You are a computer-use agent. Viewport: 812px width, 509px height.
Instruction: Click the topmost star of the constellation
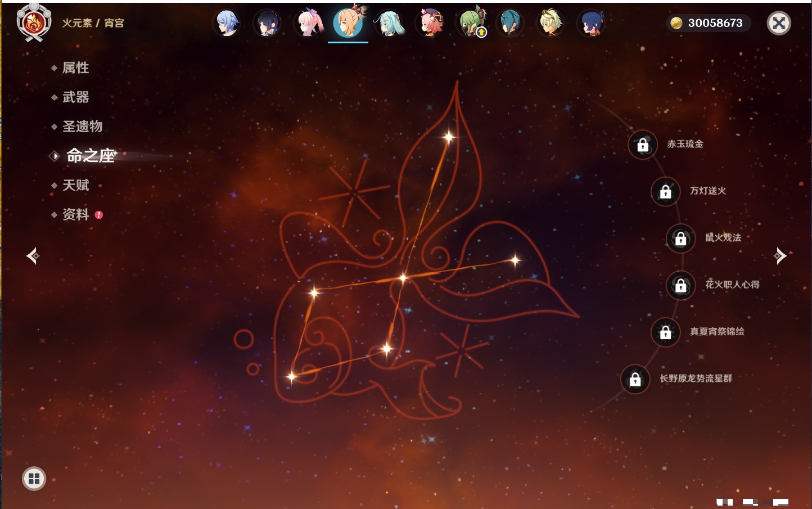(x=449, y=137)
